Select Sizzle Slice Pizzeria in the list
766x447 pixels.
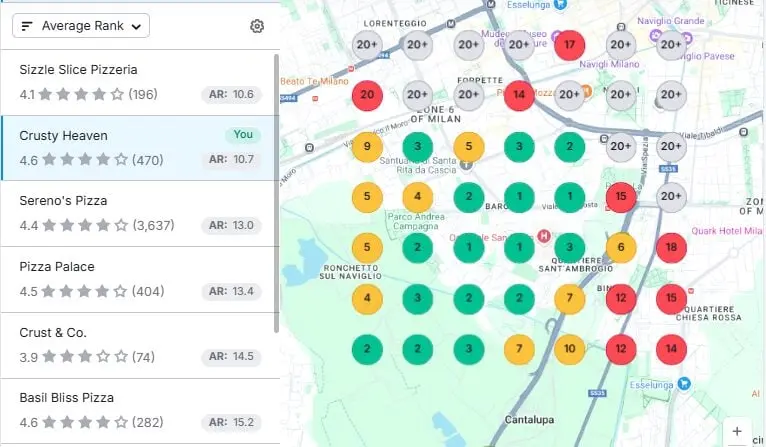(x=140, y=83)
